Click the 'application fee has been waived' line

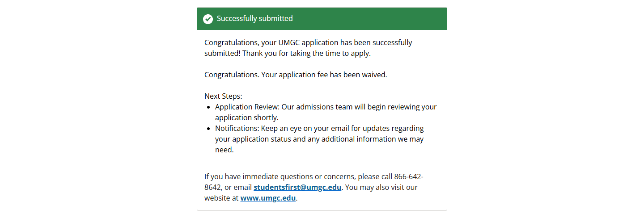click(296, 75)
